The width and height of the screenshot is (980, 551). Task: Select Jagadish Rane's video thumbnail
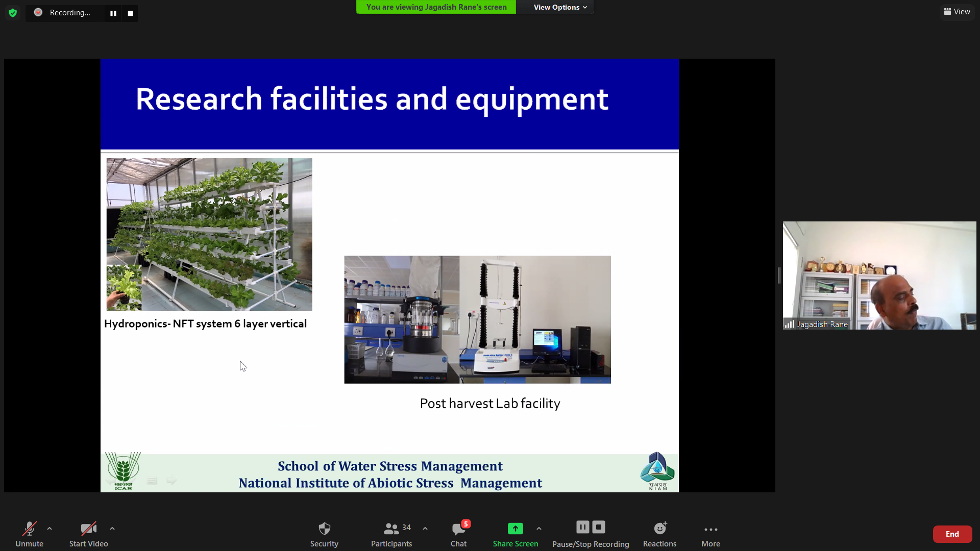click(879, 275)
